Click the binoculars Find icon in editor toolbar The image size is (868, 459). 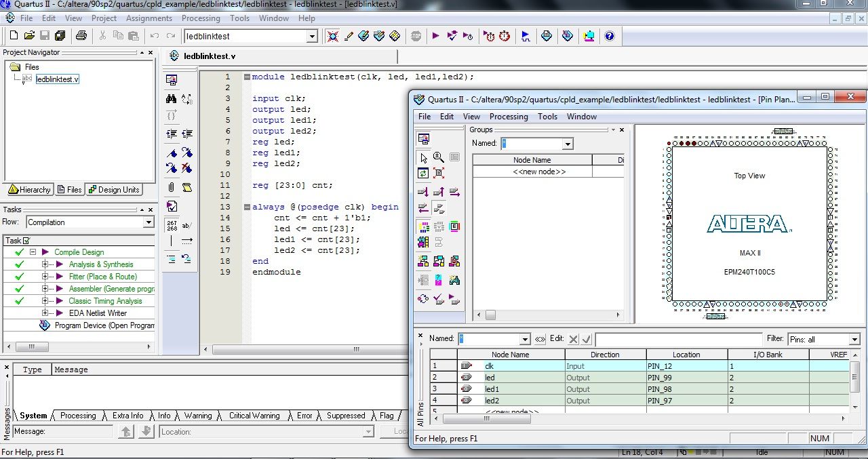pyautogui.click(x=171, y=99)
